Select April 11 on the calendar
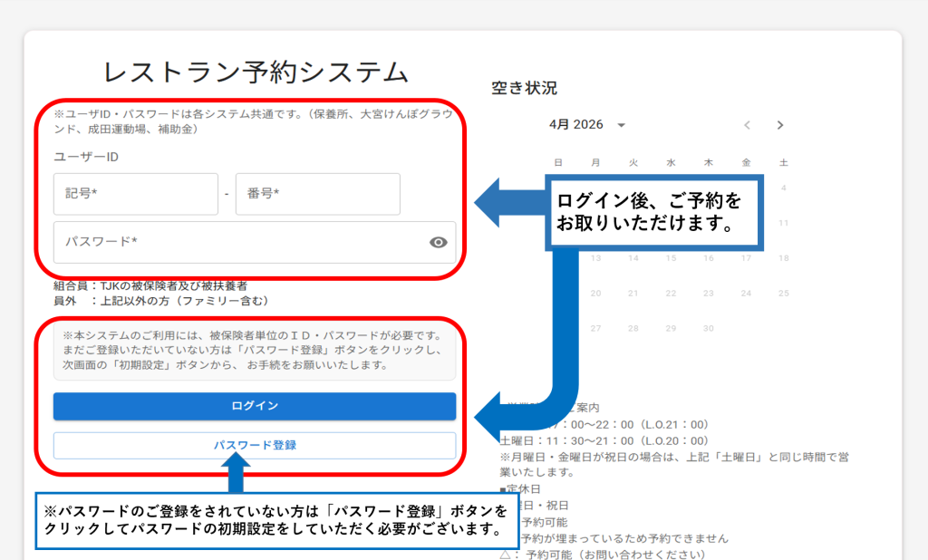Image resolution: width=928 pixels, height=560 pixels. pos(784,223)
